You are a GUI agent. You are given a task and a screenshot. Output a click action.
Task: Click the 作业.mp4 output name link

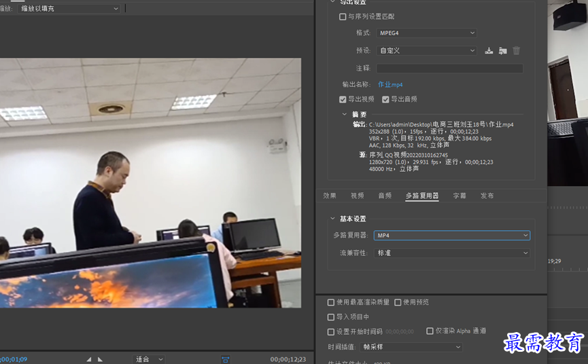pos(390,85)
